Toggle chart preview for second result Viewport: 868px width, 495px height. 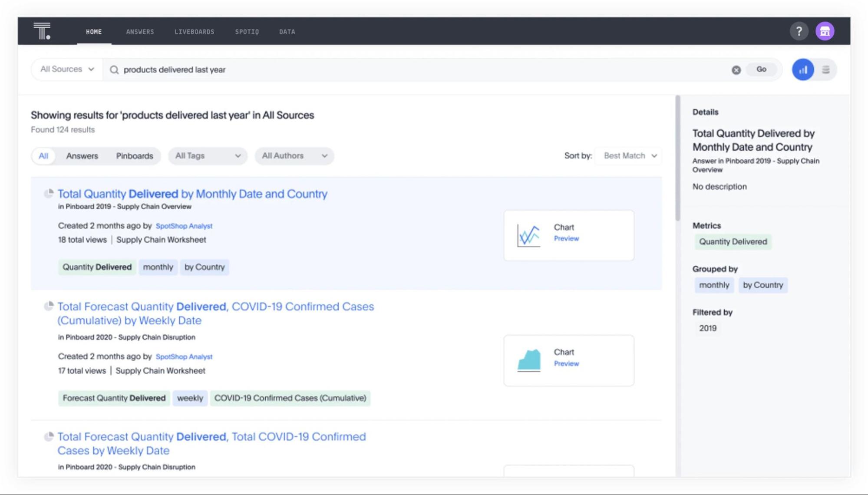(x=566, y=363)
